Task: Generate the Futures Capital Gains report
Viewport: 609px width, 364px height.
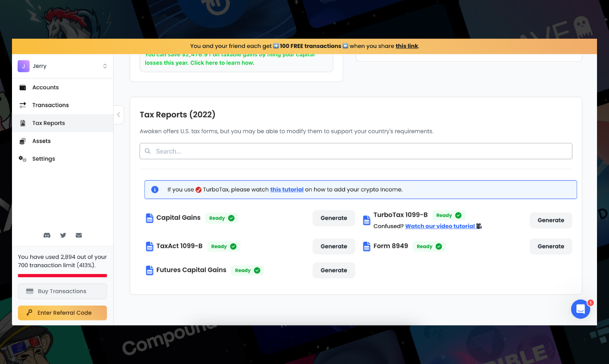Action: 334,270
